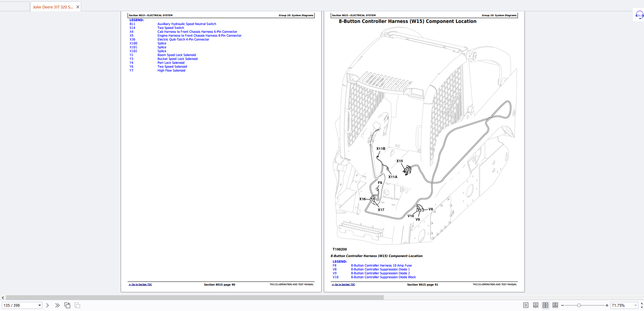Toggle two-page facing view
This screenshot has height=311, width=644.
pyautogui.click(x=546, y=305)
